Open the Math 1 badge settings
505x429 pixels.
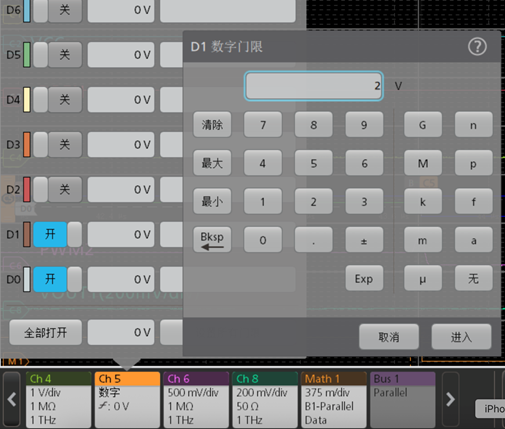[x=334, y=399]
